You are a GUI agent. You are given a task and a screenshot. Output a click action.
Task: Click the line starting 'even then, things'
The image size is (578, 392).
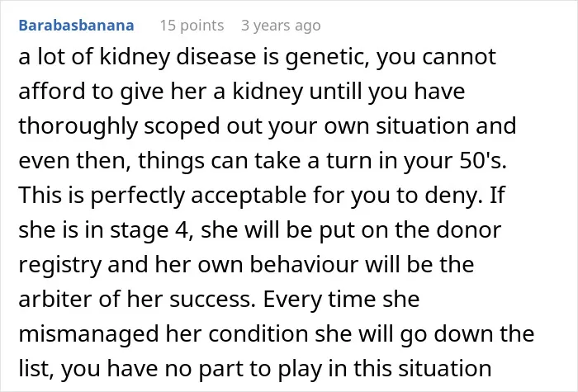pyautogui.click(x=263, y=161)
